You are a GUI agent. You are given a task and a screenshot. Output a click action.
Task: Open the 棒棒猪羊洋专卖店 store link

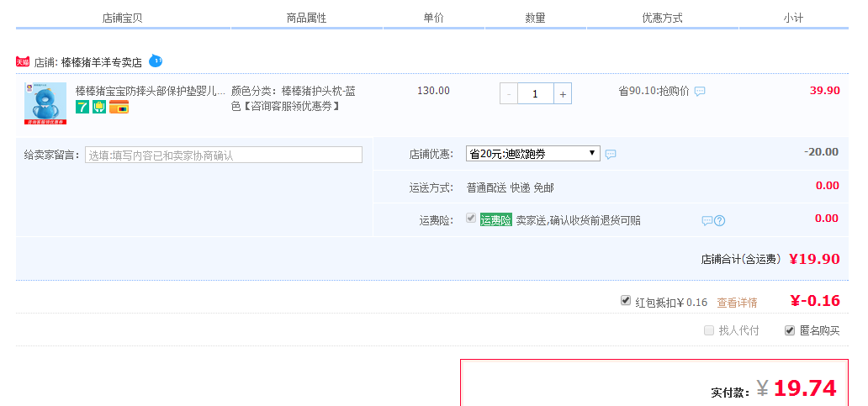[x=101, y=62]
